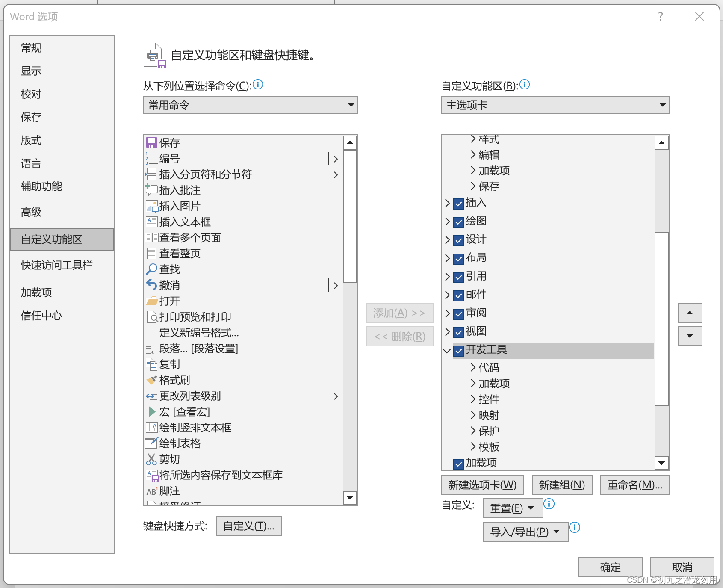This screenshot has width=723, height=588.
Task: Expand the 控件 group
Action: 473,399
